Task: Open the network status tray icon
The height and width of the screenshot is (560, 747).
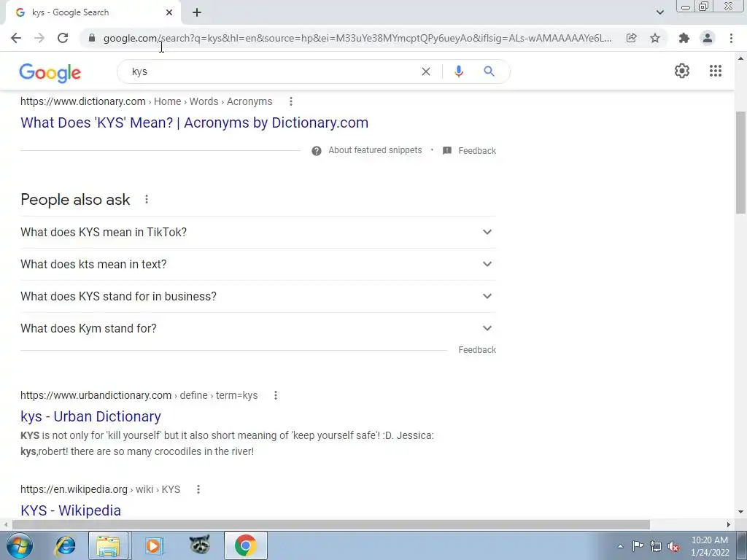Action: point(656,546)
